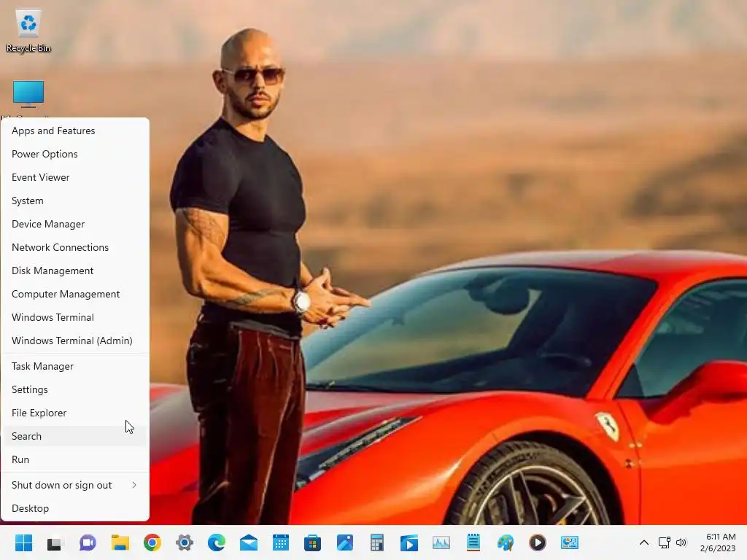Show hidden system tray icons
The width and height of the screenshot is (747, 560).
point(643,542)
